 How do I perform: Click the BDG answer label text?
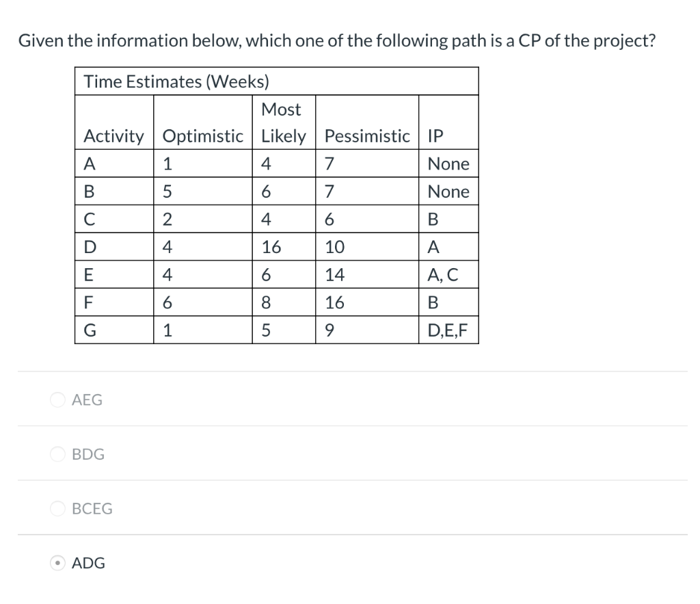point(88,454)
